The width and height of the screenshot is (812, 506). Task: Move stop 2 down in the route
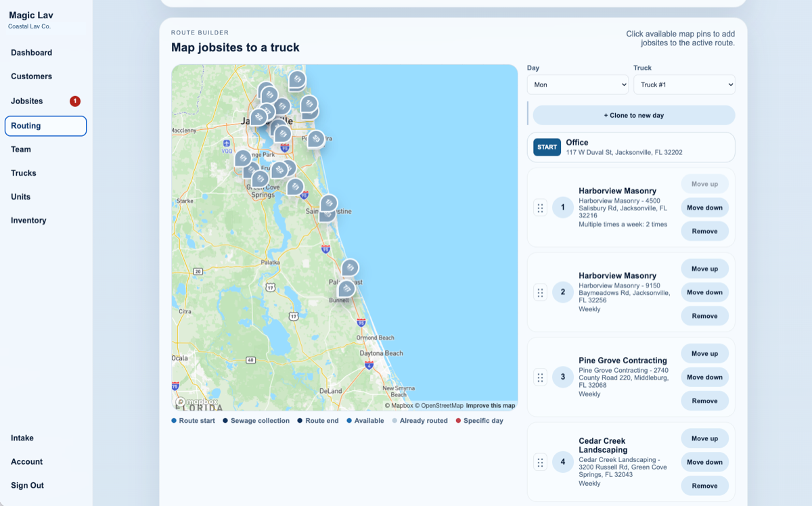[704, 292]
